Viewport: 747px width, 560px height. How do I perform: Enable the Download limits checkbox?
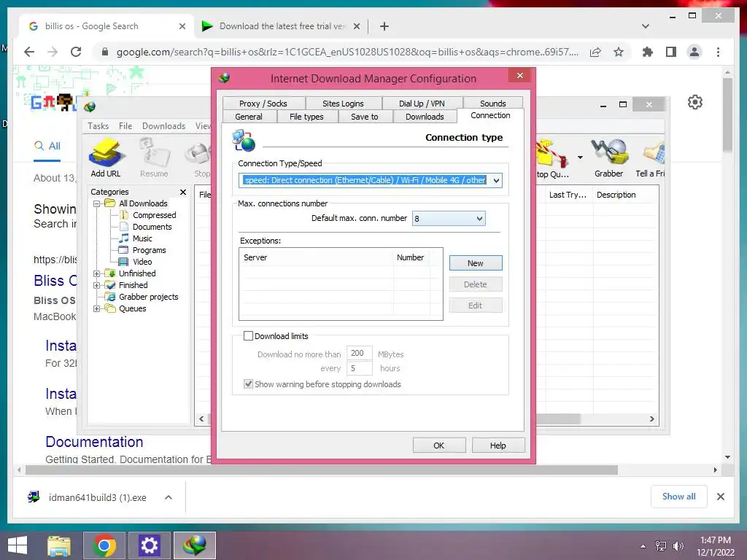[x=248, y=335]
